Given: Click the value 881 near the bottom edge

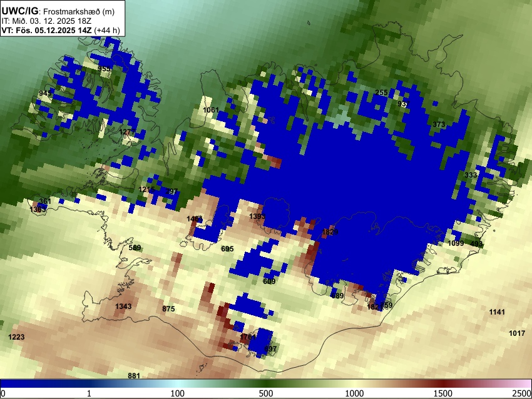Looking at the screenshot, I should pyautogui.click(x=134, y=376).
